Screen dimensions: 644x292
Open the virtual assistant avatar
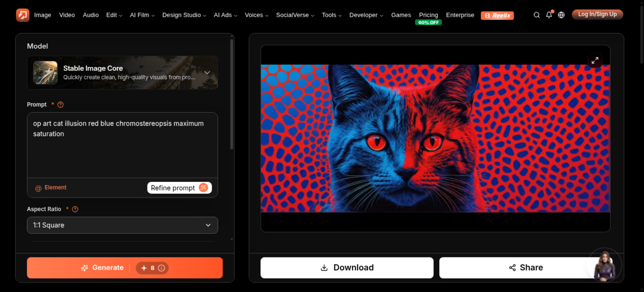point(605,265)
